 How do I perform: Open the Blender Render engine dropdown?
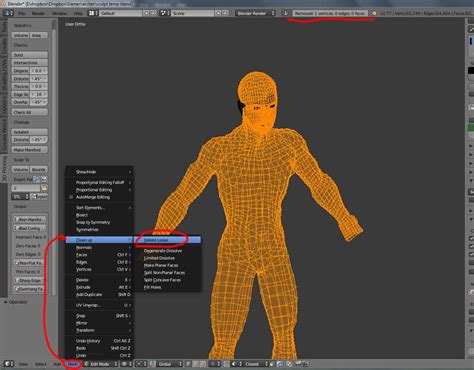(255, 13)
